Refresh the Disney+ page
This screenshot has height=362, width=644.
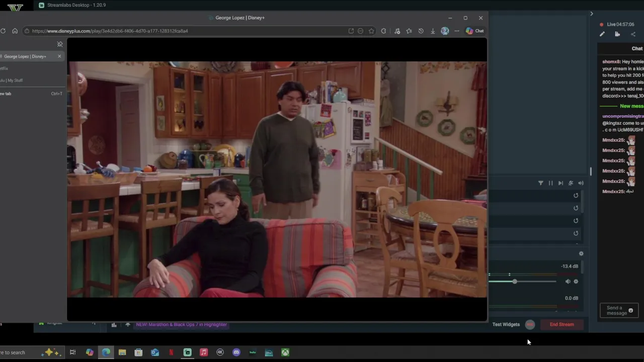coord(3,31)
